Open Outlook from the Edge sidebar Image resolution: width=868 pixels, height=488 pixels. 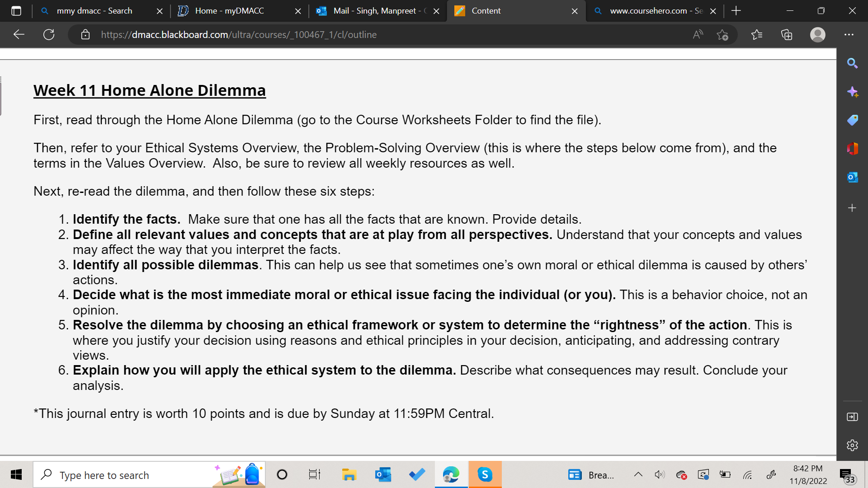pyautogui.click(x=853, y=177)
